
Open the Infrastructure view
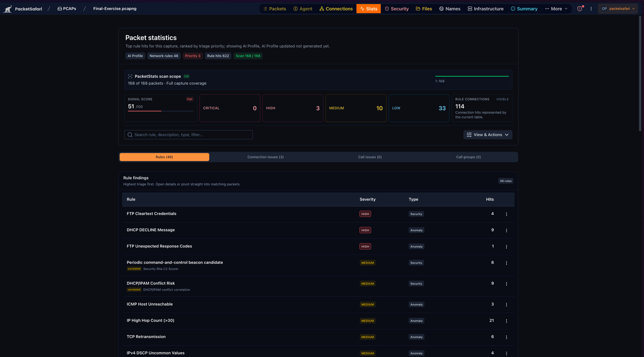click(485, 9)
